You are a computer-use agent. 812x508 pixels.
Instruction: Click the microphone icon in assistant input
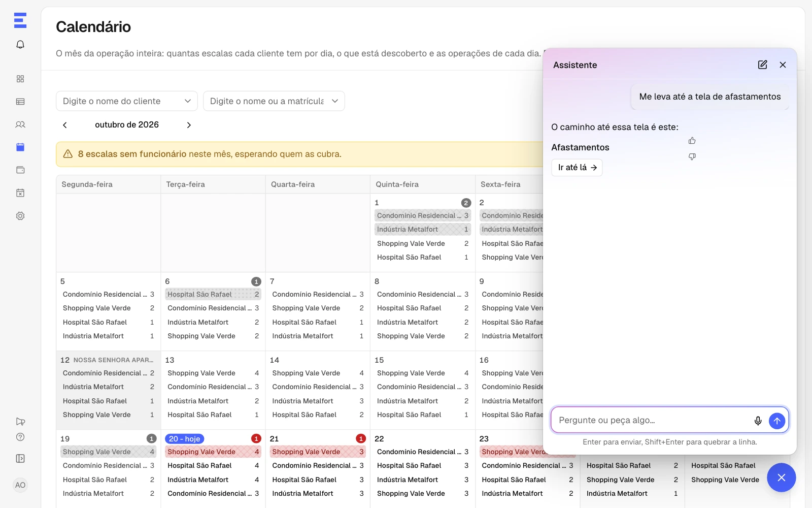758,421
